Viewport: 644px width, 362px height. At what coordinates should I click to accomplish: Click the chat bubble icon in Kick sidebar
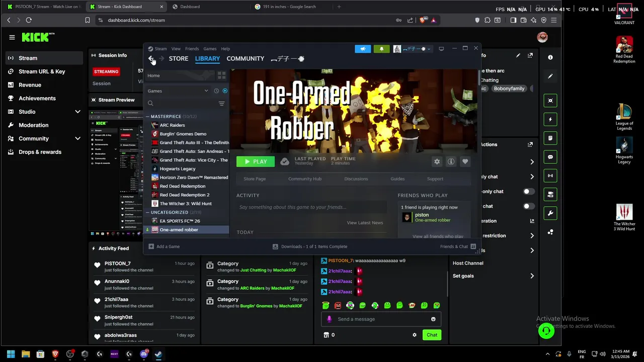[550, 157]
